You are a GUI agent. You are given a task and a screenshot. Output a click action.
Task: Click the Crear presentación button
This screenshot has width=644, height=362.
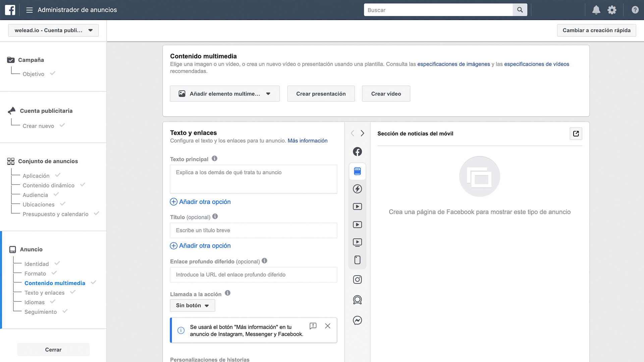click(x=321, y=94)
